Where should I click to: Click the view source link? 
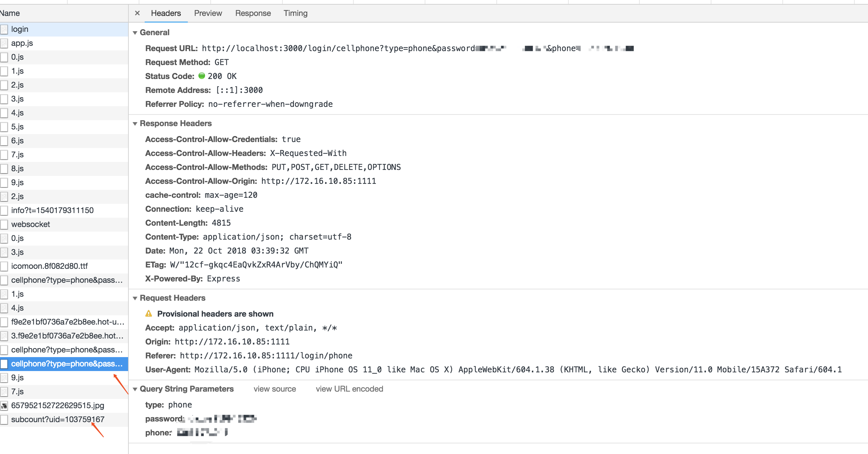275,389
